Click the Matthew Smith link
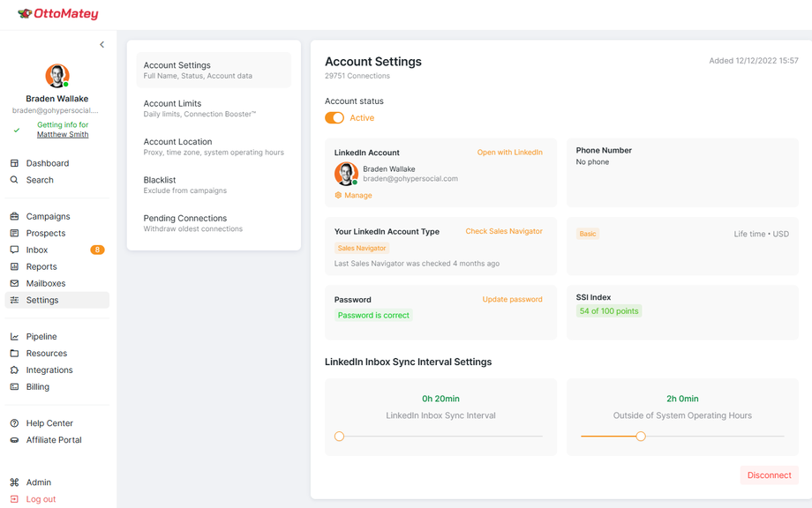 point(63,135)
